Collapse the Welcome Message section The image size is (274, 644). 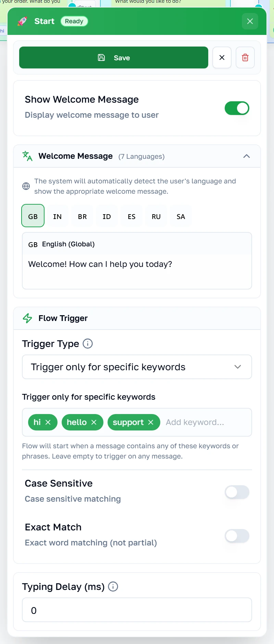(x=247, y=156)
